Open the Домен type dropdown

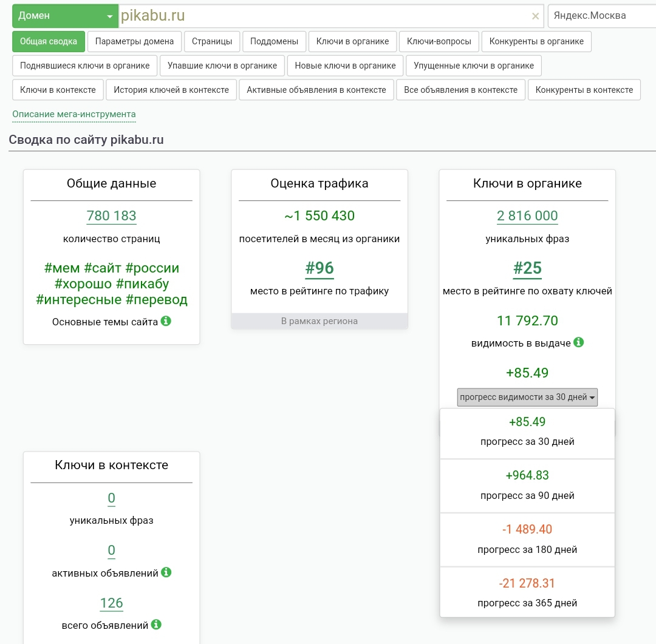pos(65,16)
